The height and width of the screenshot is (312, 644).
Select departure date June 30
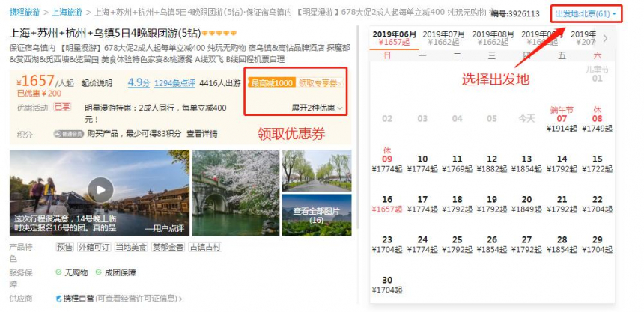(387, 285)
